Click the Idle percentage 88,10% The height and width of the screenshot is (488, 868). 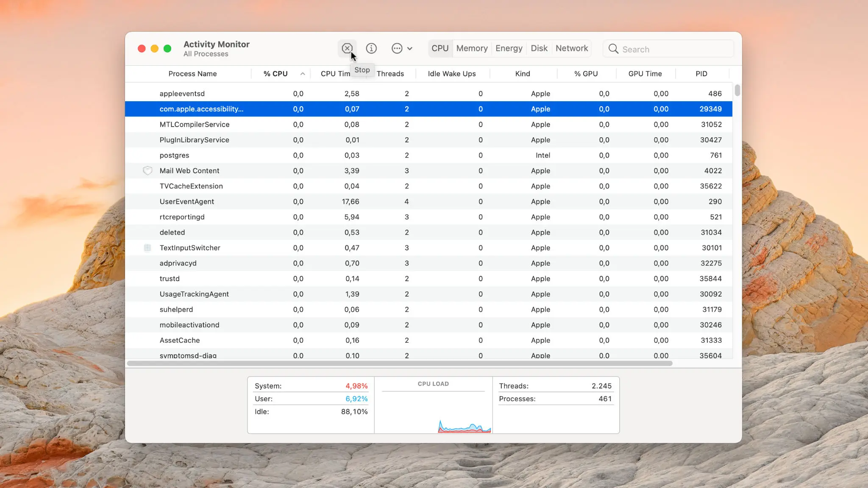[x=354, y=412]
